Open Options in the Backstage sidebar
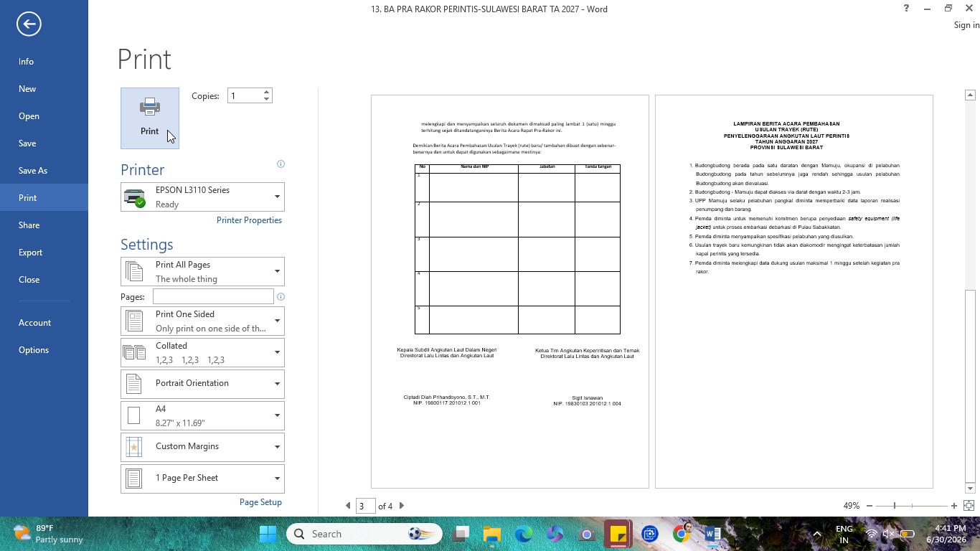This screenshot has height=551, width=980. [44, 350]
